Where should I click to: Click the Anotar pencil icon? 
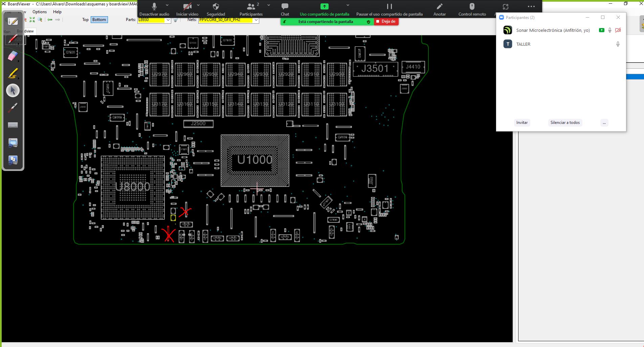[x=439, y=7]
